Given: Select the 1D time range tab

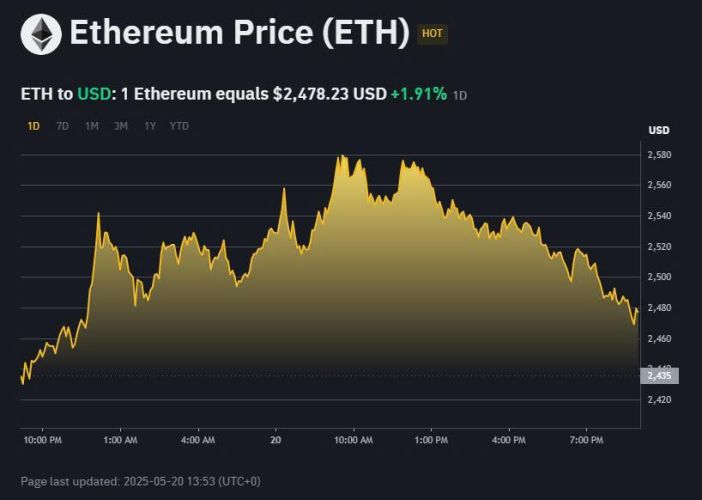Looking at the screenshot, I should tap(33, 126).
